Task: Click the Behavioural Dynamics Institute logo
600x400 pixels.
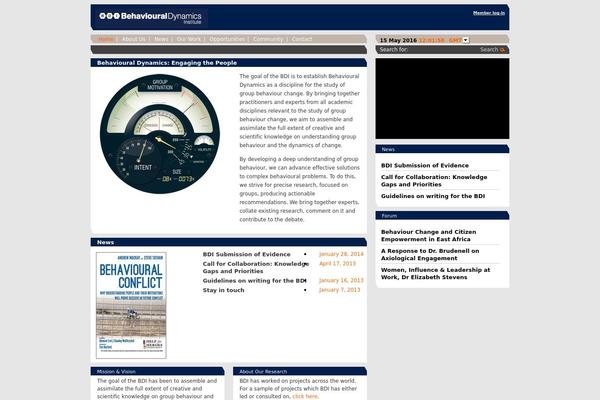Action: (x=150, y=17)
